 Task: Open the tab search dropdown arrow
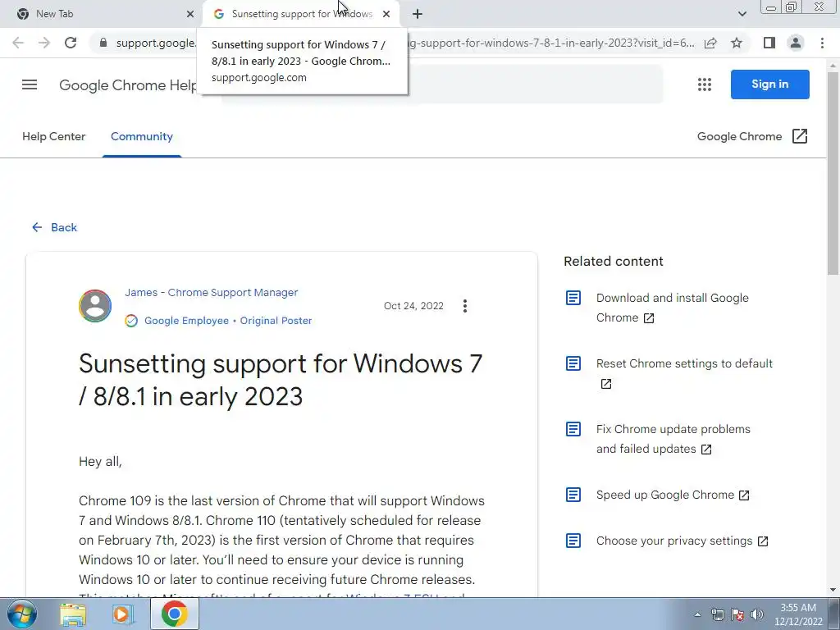tap(742, 14)
